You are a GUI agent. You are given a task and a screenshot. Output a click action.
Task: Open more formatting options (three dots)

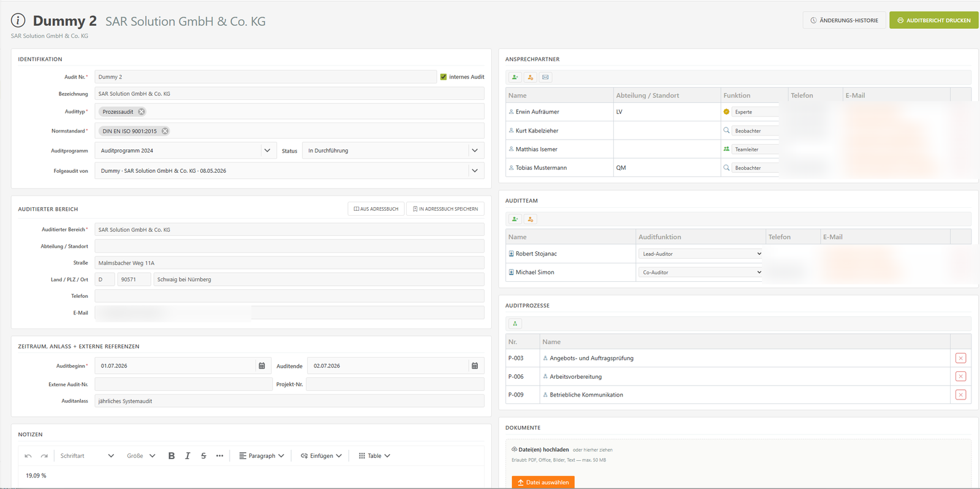[x=220, y=456]
